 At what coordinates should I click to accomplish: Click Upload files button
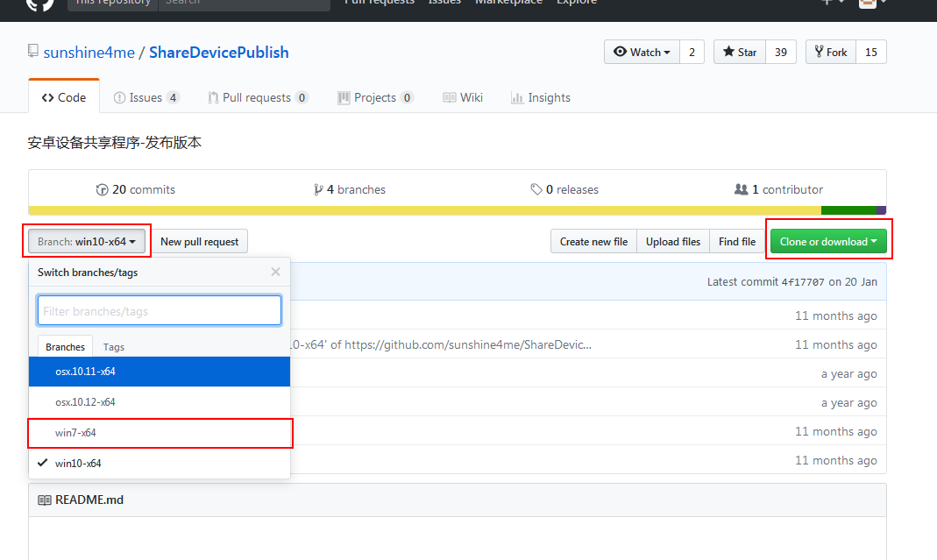click(x=673, y=242)
